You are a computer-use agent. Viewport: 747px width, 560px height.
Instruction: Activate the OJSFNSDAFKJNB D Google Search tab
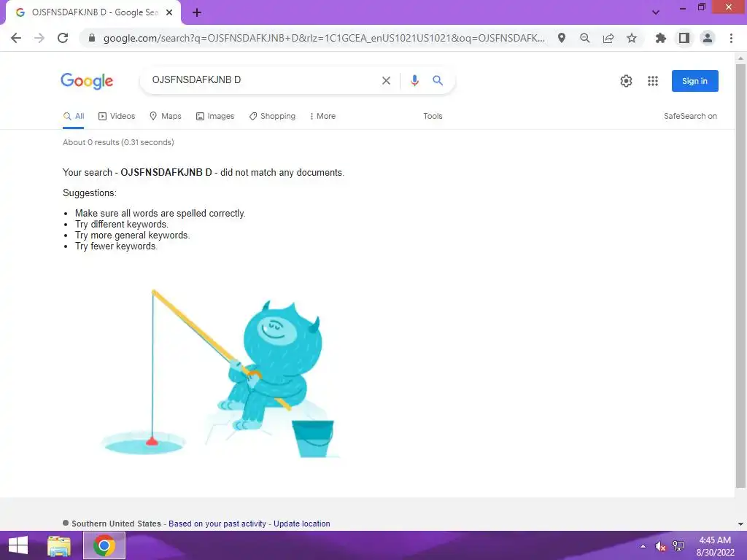[93, 13]
